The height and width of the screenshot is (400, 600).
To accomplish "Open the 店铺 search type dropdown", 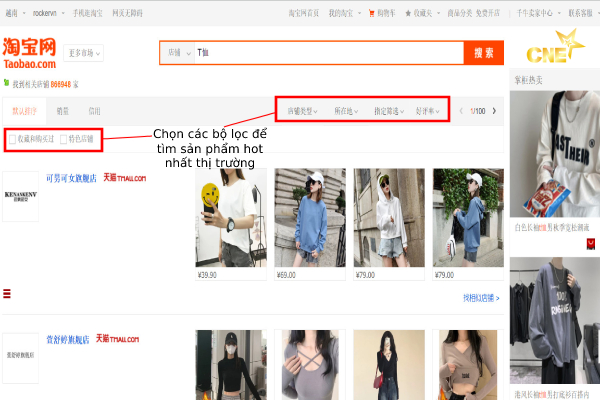I will [179, 53].
